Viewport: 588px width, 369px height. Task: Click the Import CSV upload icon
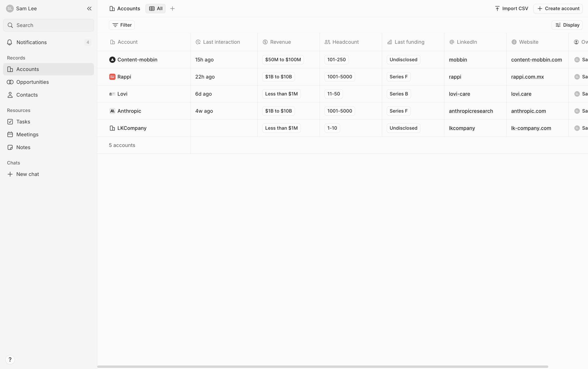[497, 9]
